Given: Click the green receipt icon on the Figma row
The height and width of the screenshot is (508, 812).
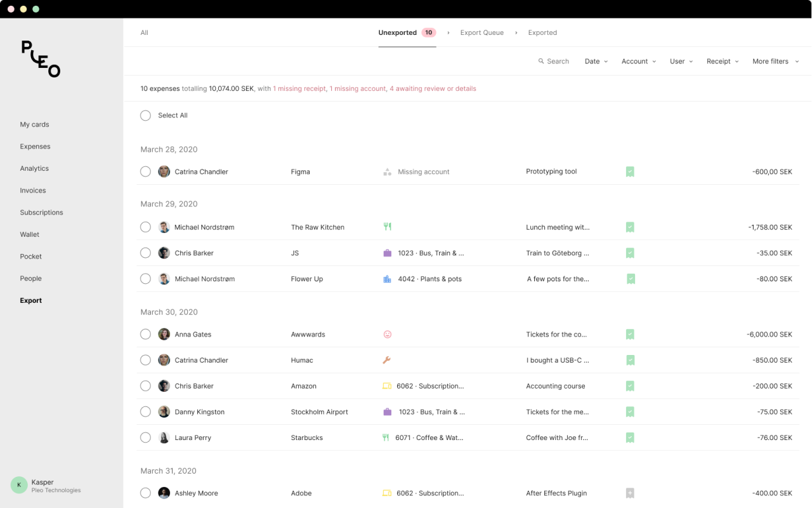Looking at the screenshot, I should pyautogui.click(x=630, y=171).
